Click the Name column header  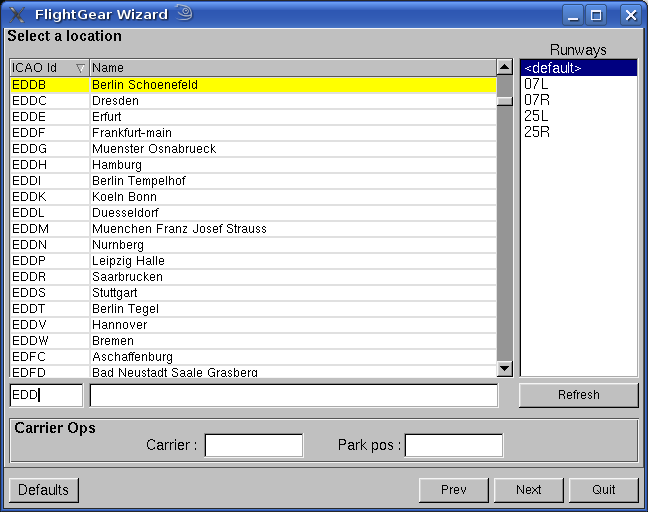[x=293, y=68]
